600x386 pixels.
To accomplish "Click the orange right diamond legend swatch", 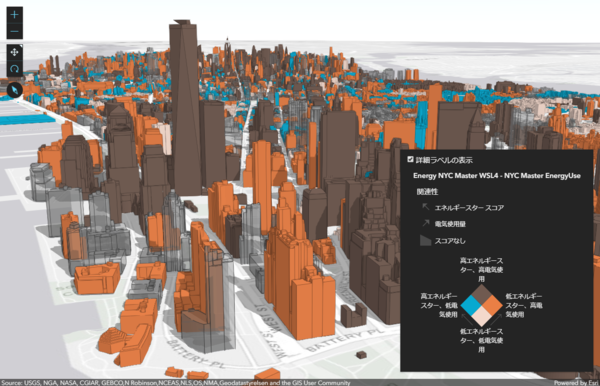I will (492, 305).
